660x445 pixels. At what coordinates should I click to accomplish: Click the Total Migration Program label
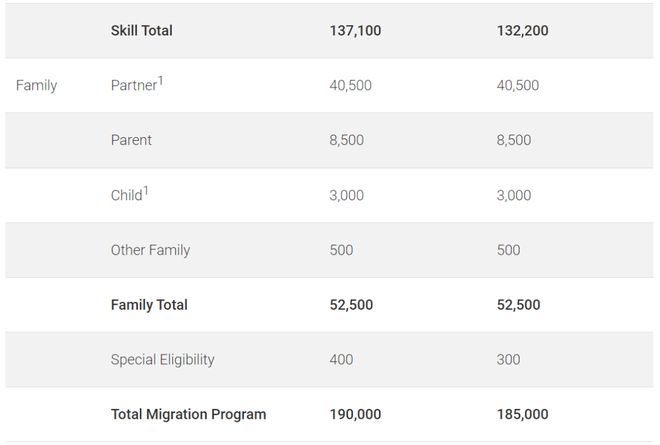pos(188,414)
